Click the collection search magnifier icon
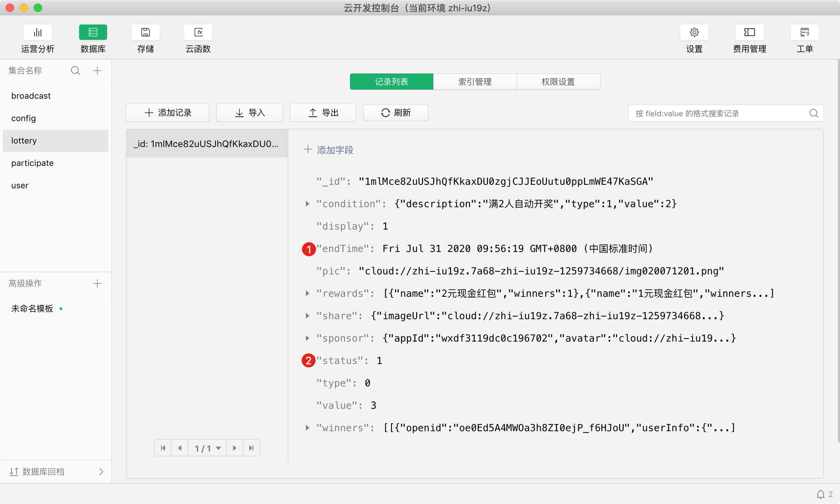The image size is (840, 504). click(x=75, y=71)
